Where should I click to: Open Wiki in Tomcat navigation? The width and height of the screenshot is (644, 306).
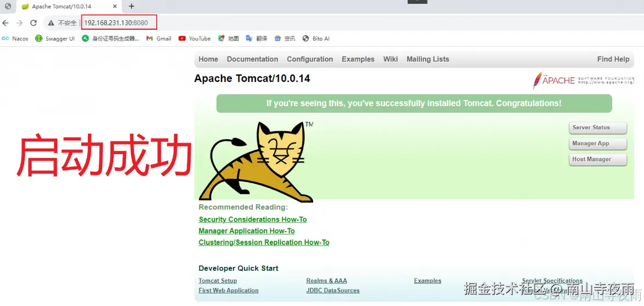391,59
